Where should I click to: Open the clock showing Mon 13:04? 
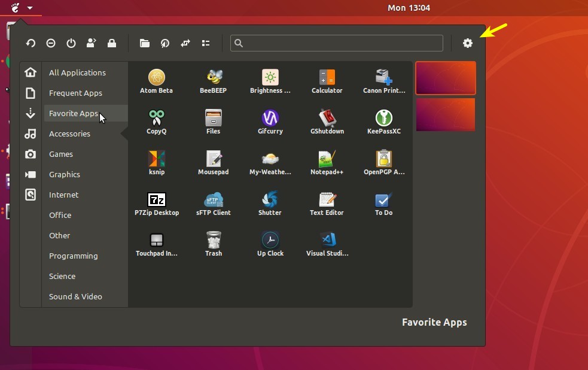(409, 8)
